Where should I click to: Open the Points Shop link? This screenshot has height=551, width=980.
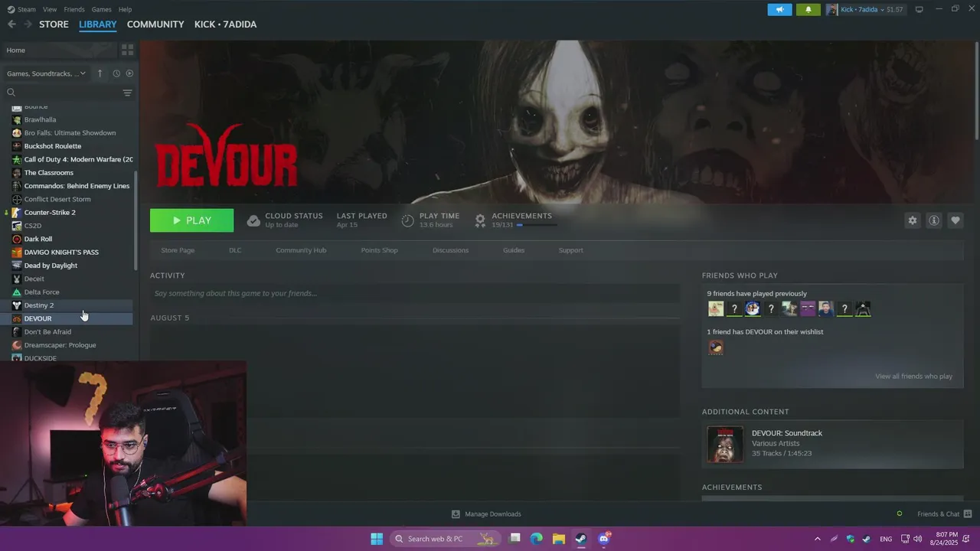click(x=380, y=250)
